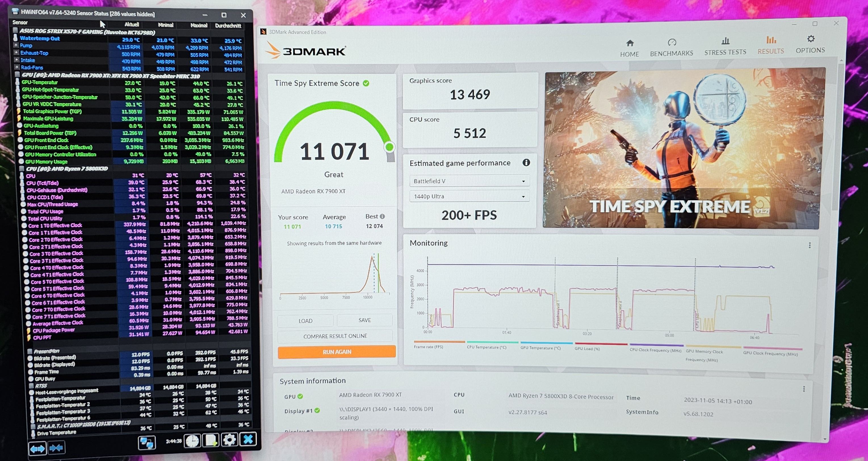Click the info icon next to Best score

pos(382,216)
